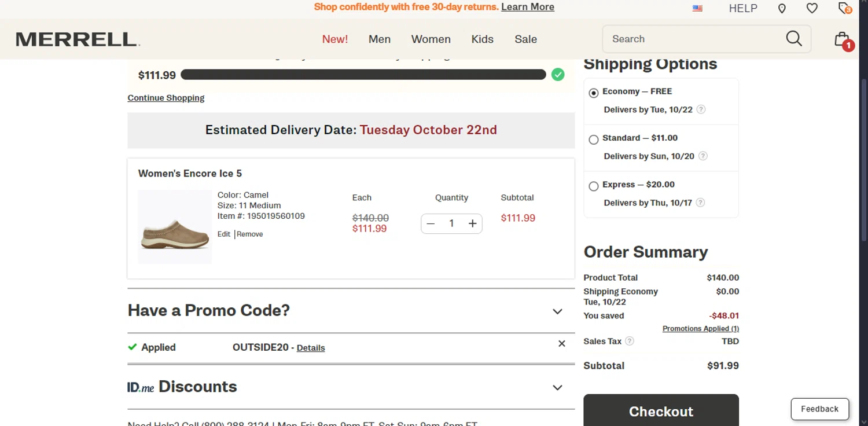Click info icon beside Express delivery date
868x426 pixels.
pyautogui.click(x=700, y=203)
